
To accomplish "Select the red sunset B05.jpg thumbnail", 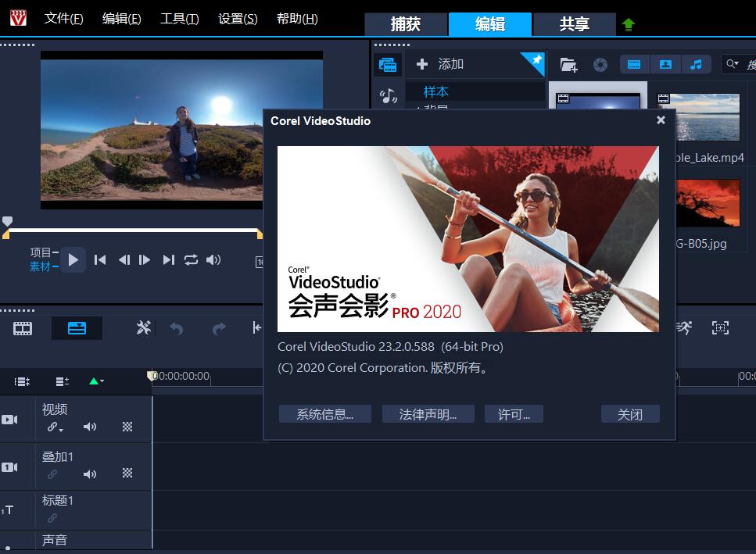I will (x=708, y=203).
